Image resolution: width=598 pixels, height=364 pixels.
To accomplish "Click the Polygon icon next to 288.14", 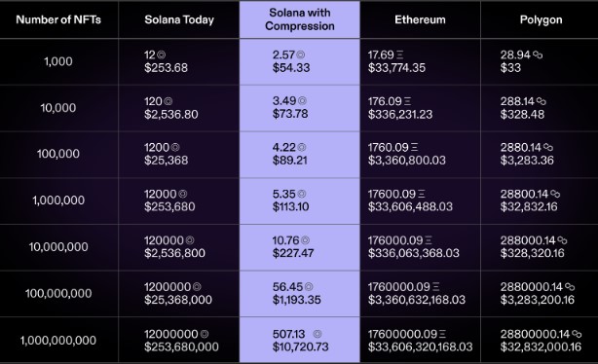I will click(542, 101).
